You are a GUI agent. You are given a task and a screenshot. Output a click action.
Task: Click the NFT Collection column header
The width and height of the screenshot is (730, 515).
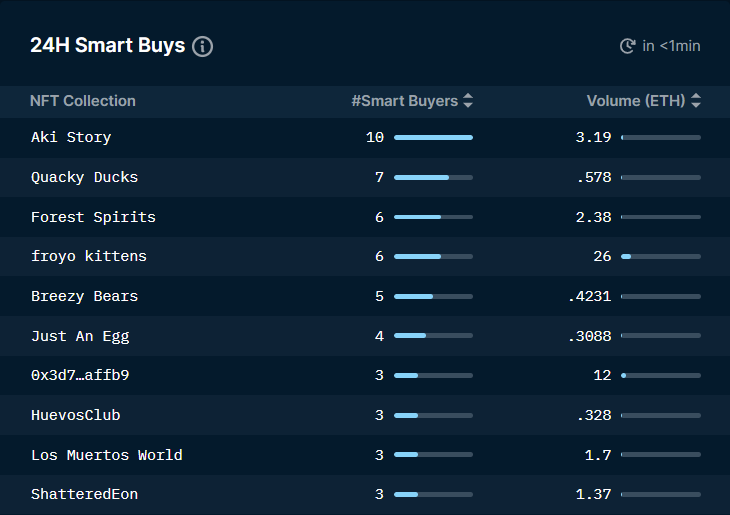[83, 101]
